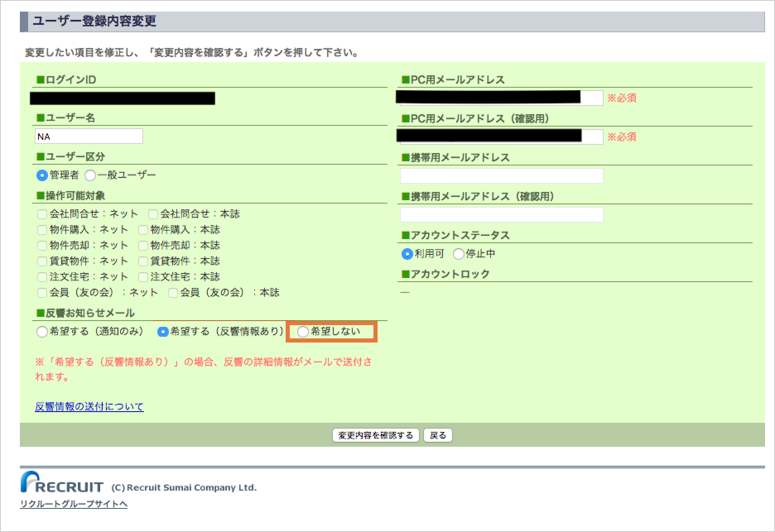The height and width of the screenshot is (532, 775).
Task: Click the red note about 反響の詳細情報
Action: point(204,369)
